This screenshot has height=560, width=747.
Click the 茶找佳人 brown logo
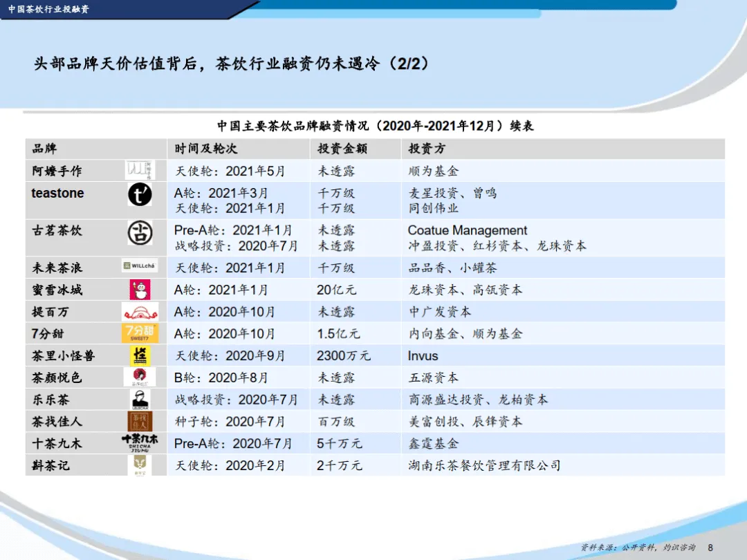tap(140, 422)
